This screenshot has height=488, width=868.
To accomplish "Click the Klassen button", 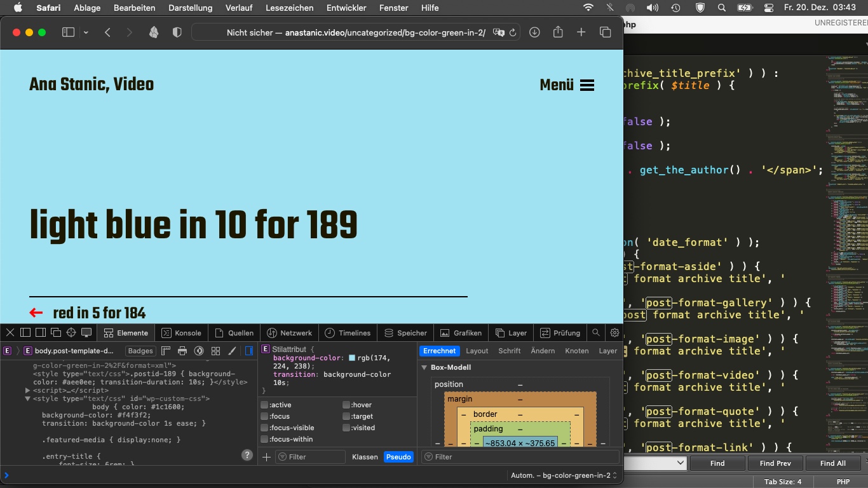I will click(x=365, y=457).
